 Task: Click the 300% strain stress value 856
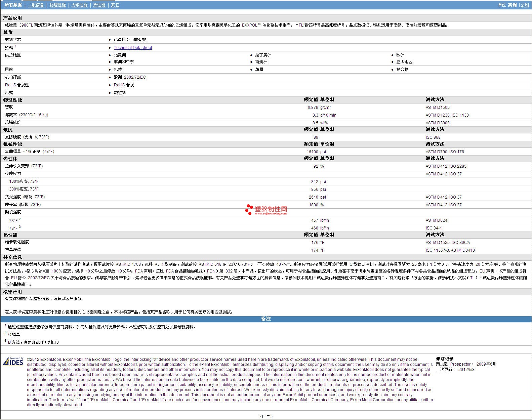tap(315, 190)
